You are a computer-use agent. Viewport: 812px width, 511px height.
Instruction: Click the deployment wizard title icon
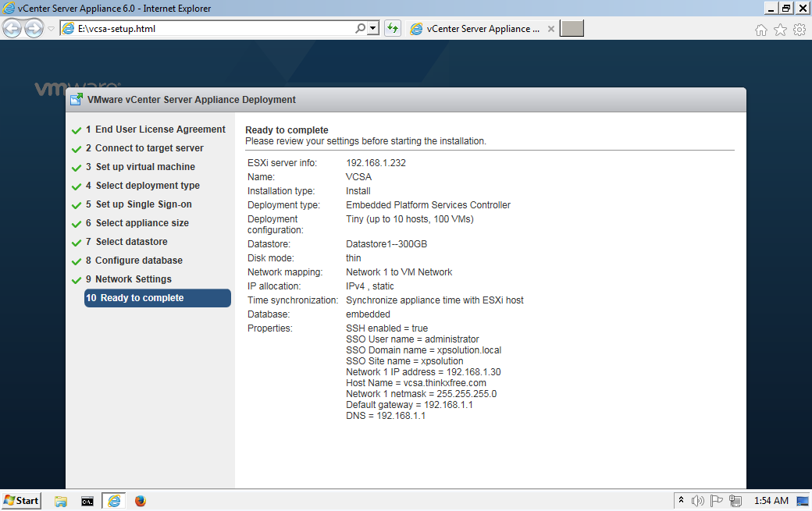click(x=77, y=99)
